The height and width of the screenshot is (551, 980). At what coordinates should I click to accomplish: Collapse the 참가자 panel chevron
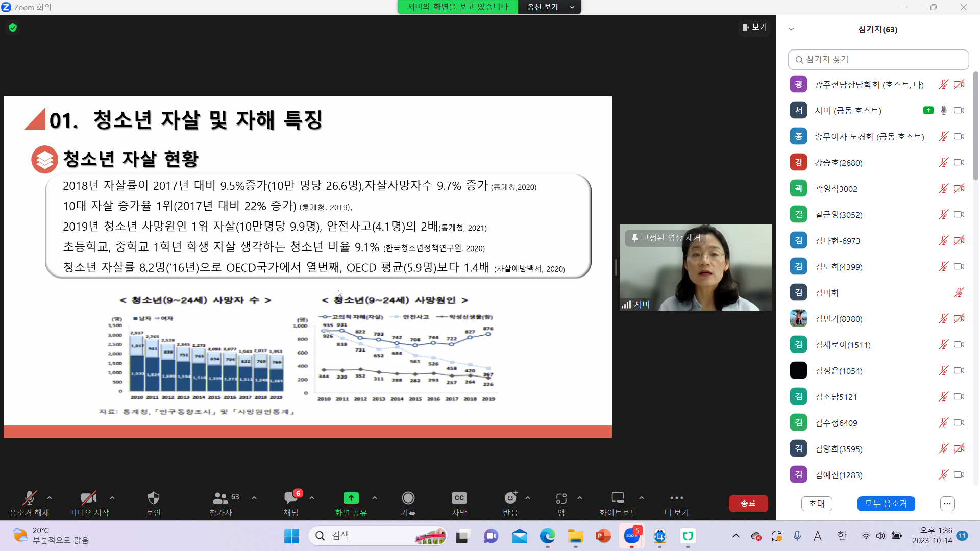791,29
